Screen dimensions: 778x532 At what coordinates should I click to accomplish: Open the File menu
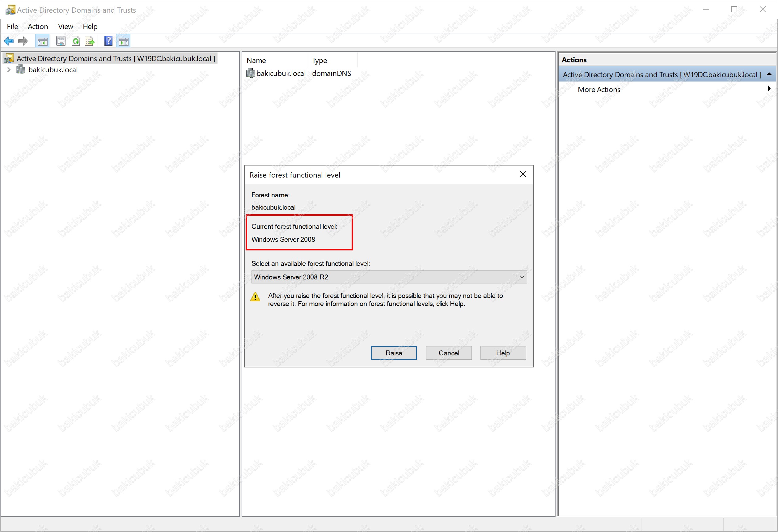[x=12, y=27]
